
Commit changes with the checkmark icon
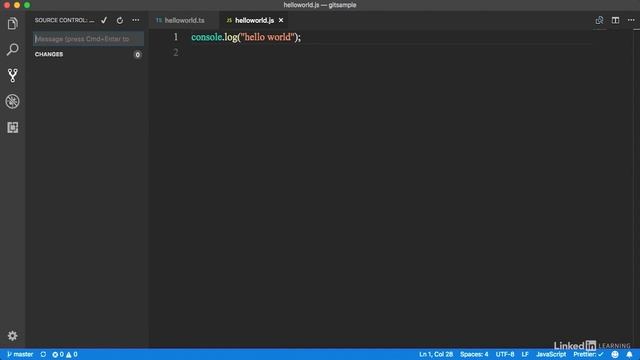[x=104, y=20]
